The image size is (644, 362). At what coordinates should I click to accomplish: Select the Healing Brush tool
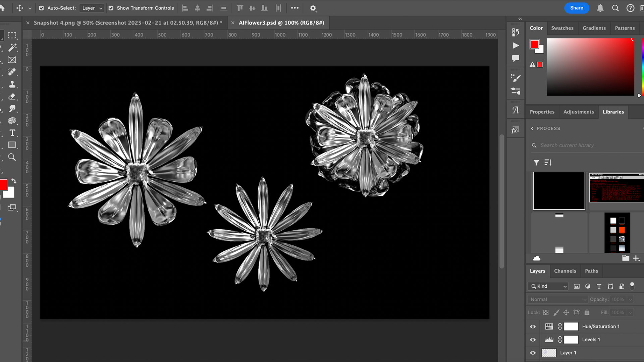[x=12, y=72]
